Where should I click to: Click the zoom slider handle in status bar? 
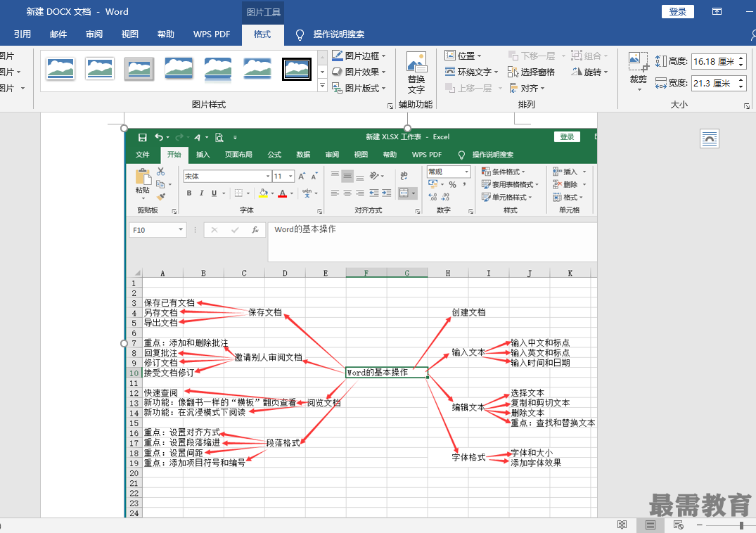[x=741, y=525]
